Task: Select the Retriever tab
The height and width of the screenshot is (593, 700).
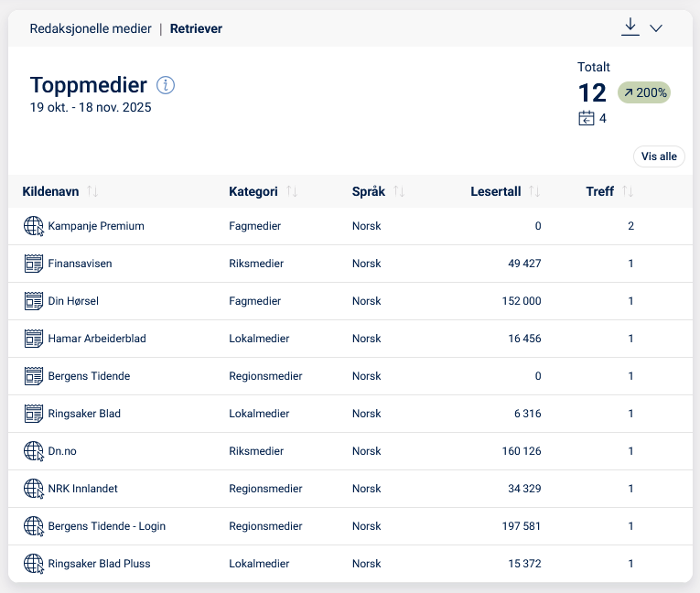Action: pos(196,28)
